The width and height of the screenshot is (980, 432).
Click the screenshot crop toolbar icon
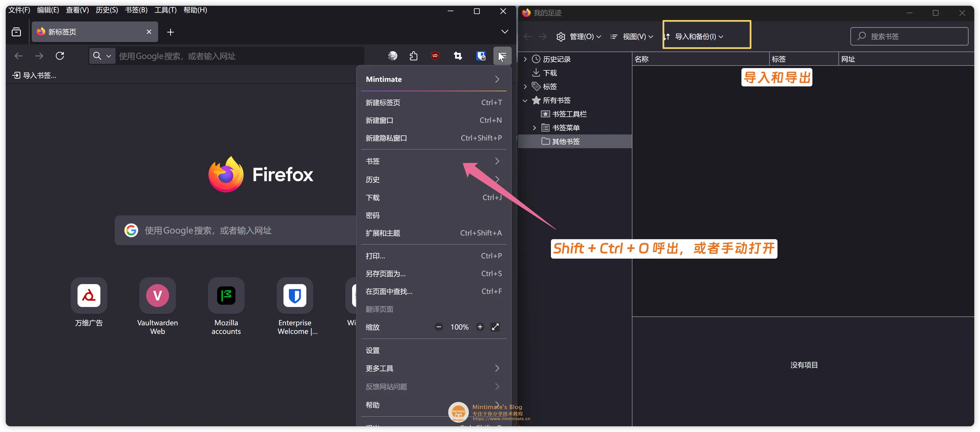coord(458,56)
